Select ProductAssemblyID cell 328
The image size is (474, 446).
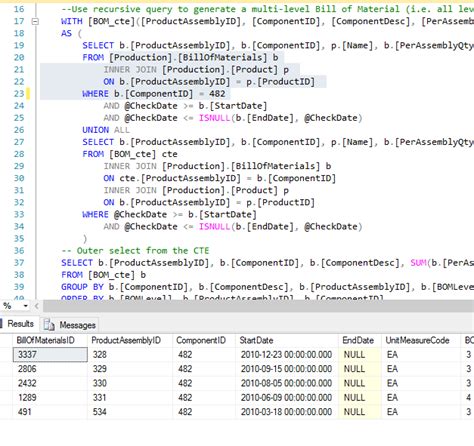tap(130, 354)
